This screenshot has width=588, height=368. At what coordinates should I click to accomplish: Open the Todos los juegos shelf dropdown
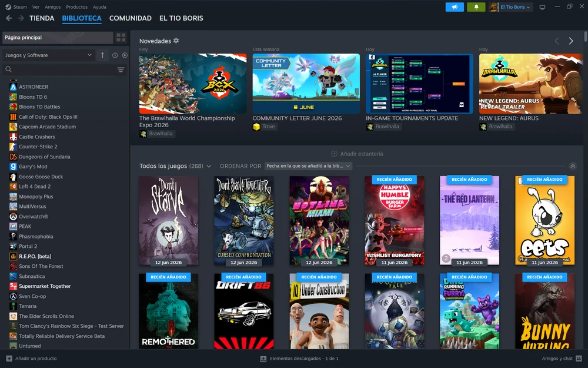pos(209,166)
